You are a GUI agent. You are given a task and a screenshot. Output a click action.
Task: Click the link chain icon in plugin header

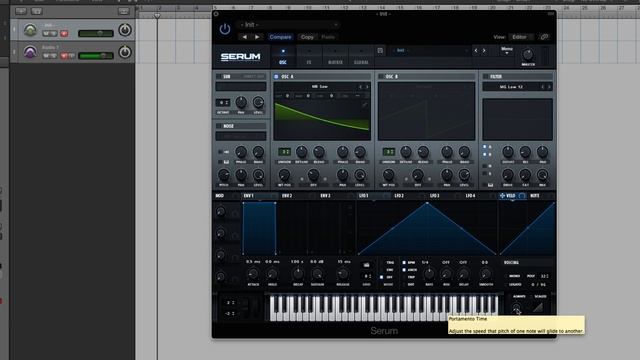[x=544, y=37]
